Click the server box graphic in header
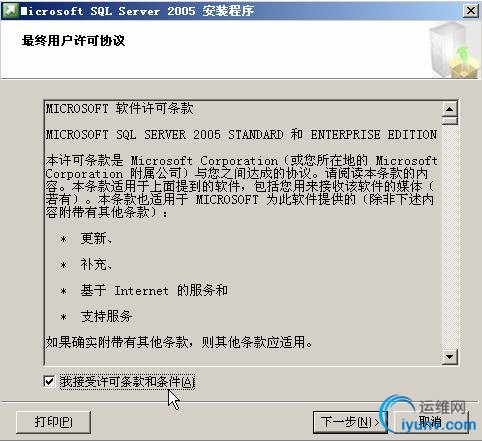 [x=454, y=50]
